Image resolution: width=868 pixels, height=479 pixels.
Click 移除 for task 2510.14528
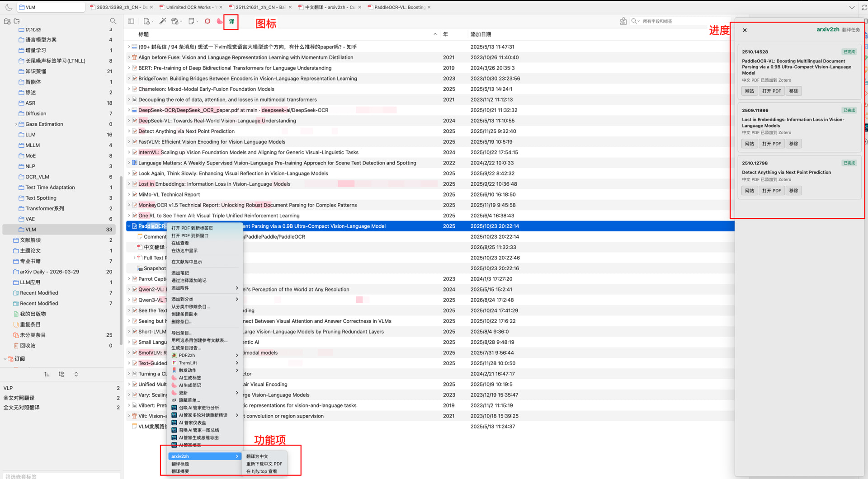point(793,91)
